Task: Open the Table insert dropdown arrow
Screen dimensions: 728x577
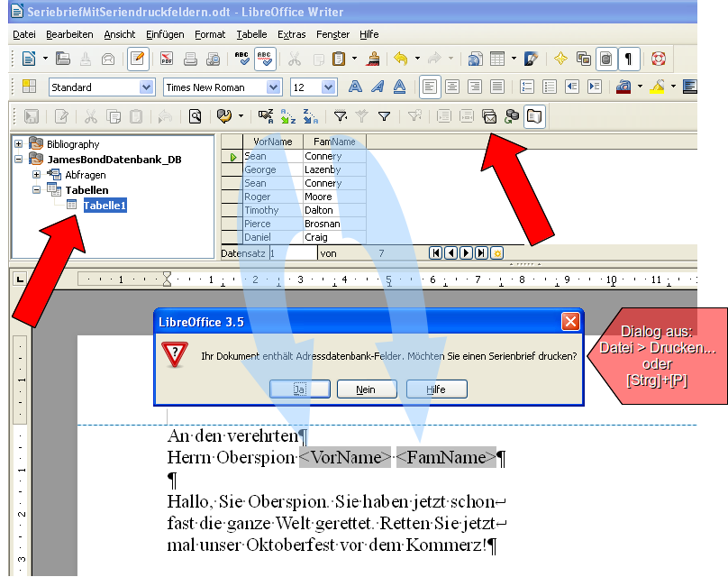Action: [x=514, y=59]
